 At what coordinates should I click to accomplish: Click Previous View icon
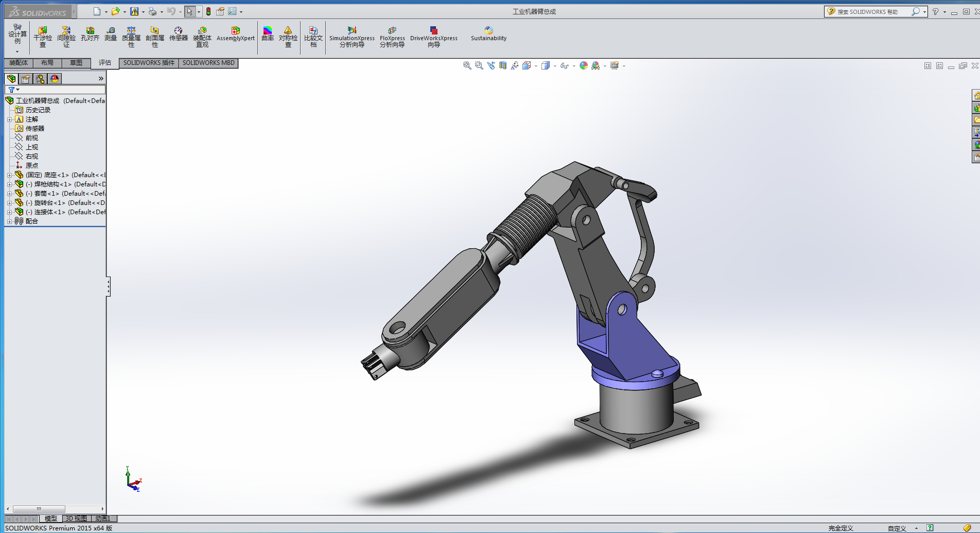click(491, 65)
